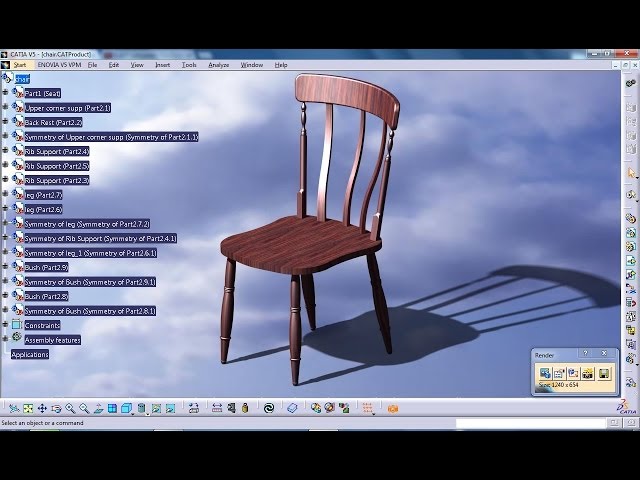Click the sun light render icon in Render panel
The height and width of the screenshot is (480, 640).
[588, 373]
